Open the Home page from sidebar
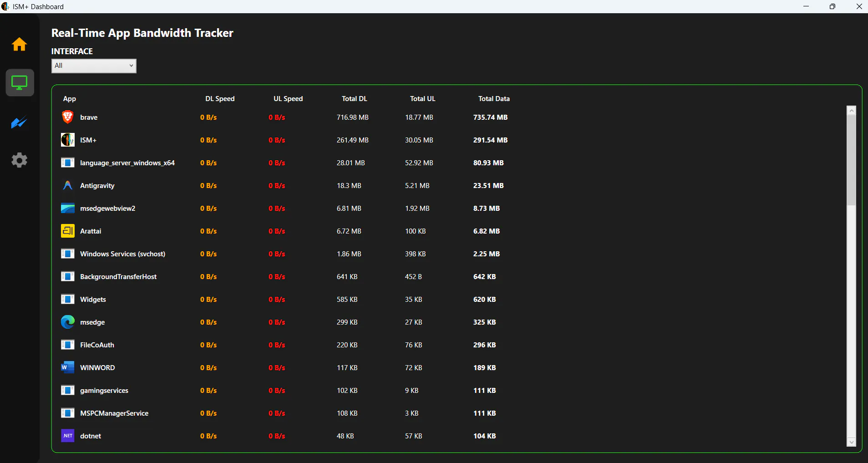868x463 pixels. (x=19, y=44)
